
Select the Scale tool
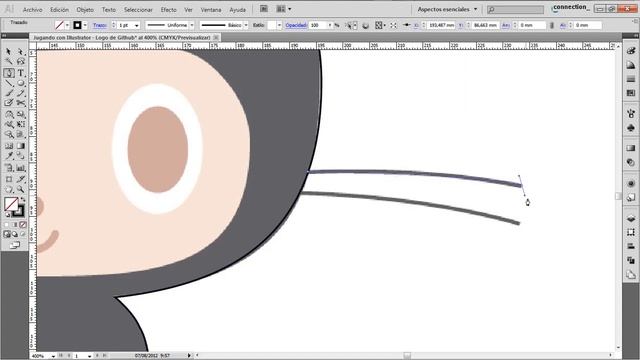[20, 115]
